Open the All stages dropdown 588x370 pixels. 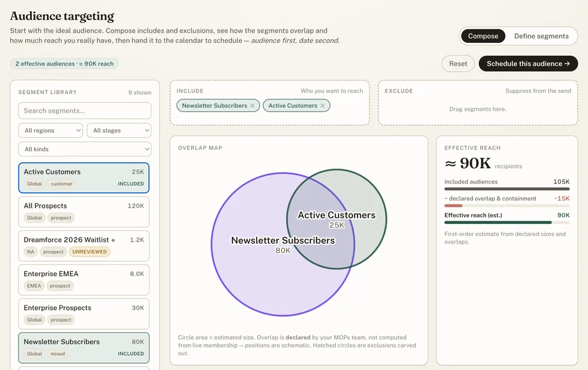point(119,130)
